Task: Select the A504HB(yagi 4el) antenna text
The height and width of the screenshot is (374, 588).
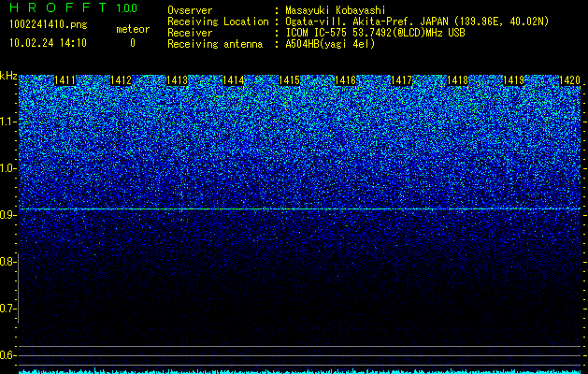Action: coord(330,44)
